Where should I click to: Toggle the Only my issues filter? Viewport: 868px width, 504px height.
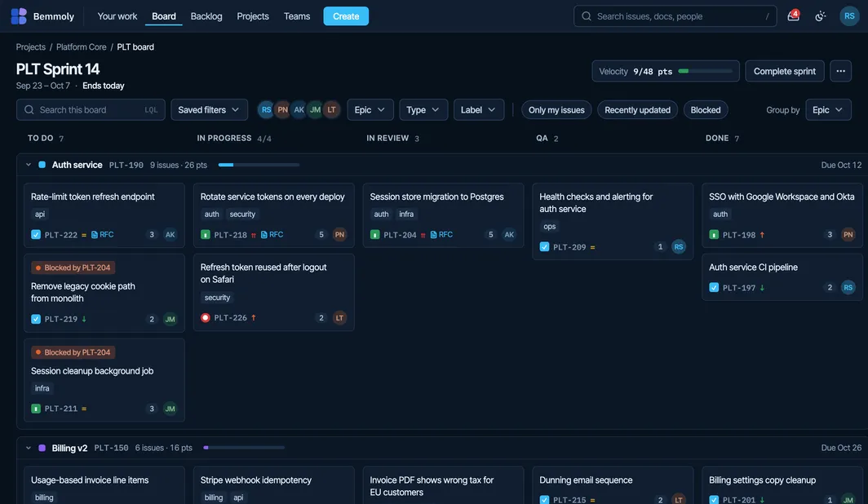point(556,109)
